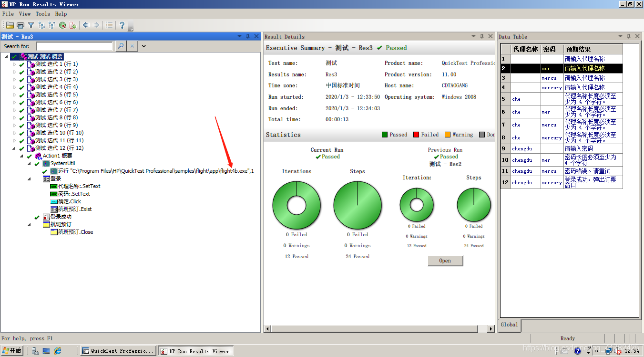Click the red document with green plus icon

[73, 25]
